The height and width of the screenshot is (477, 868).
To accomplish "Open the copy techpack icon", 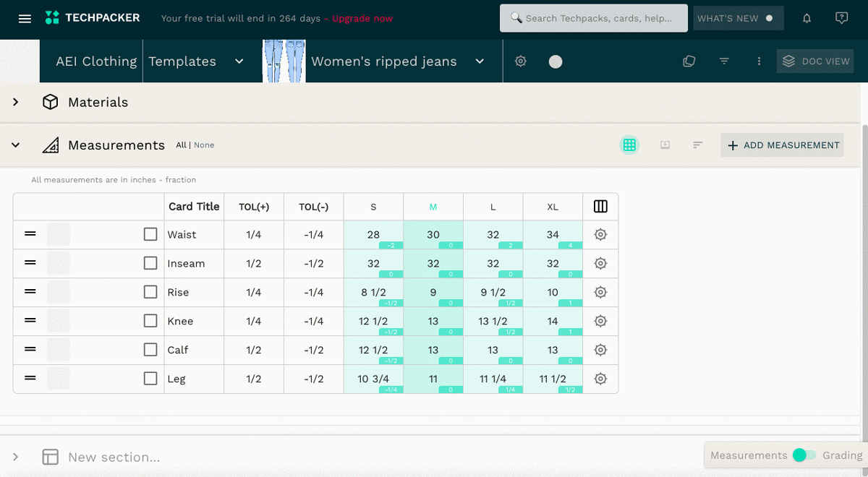I will tap(689, 61).
